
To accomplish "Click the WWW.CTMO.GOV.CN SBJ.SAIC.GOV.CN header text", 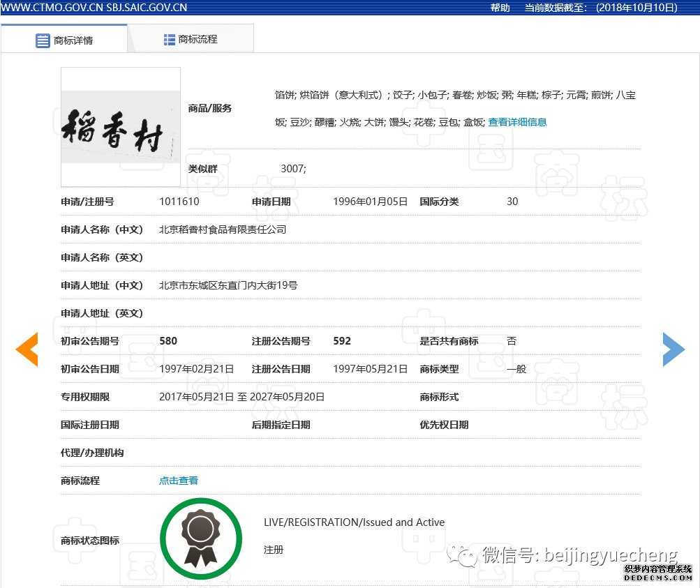I will 94,8.
